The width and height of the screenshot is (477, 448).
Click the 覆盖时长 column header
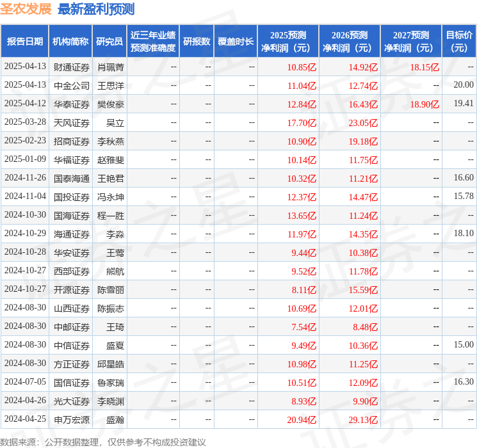coord(236,42)
